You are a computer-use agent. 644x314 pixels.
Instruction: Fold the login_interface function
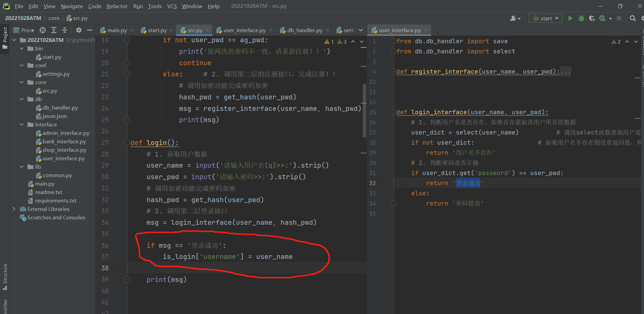(x=394, y=112)
